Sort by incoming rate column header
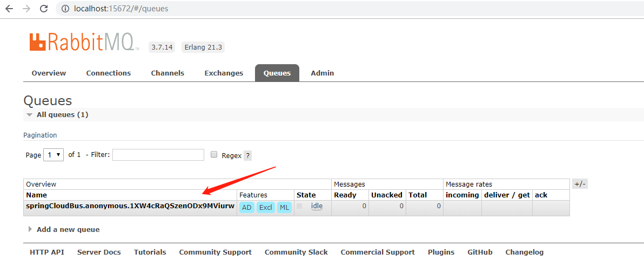644x274 pixels. point(462,195)
